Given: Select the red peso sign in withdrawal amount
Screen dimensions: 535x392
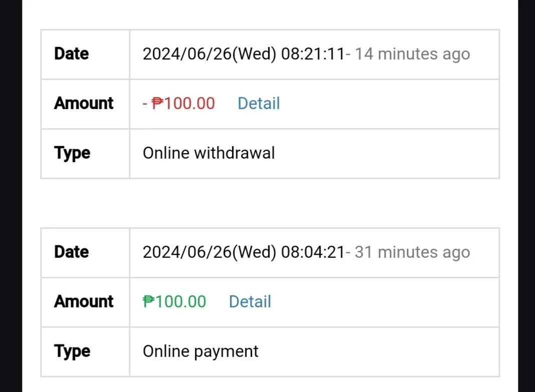Looking at the screenshot, I should pos(157,103).
